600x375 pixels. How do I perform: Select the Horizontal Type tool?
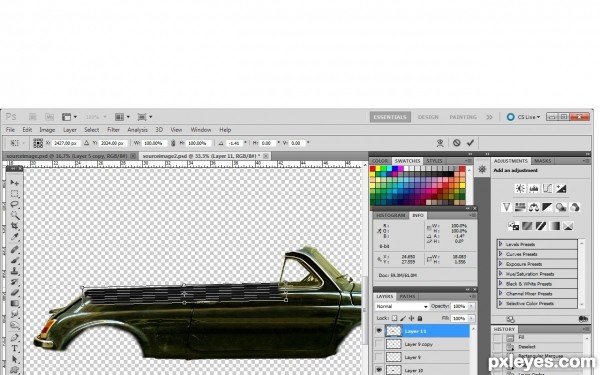15,348
